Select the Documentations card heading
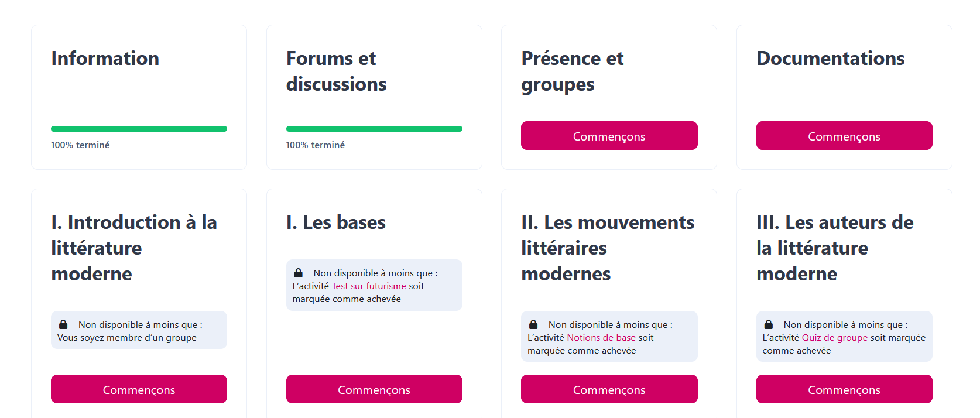Screen dimensions: 980x418 [x=830, y=59]
